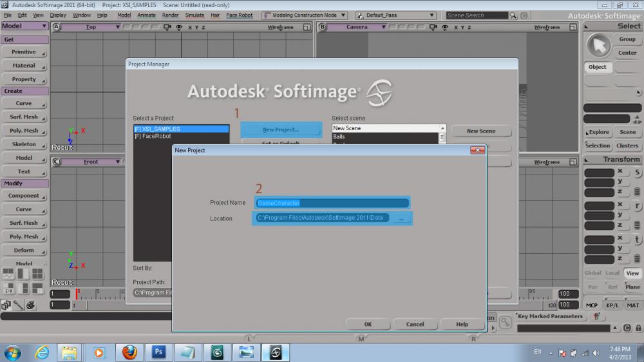Click the Select scene list scrollbar
Viewport: 644px width, 362px height.
click(442, 135)
